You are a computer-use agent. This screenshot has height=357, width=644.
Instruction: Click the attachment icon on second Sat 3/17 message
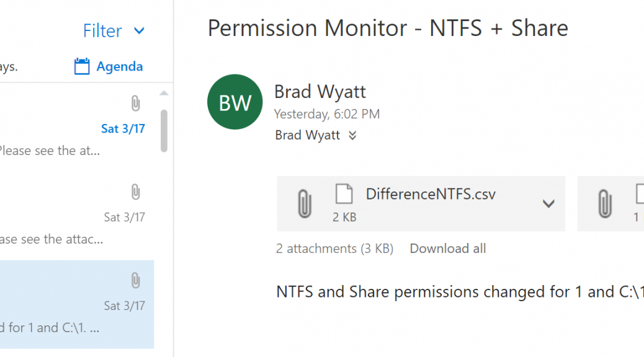pyautogui.click(x=135, y=192)
